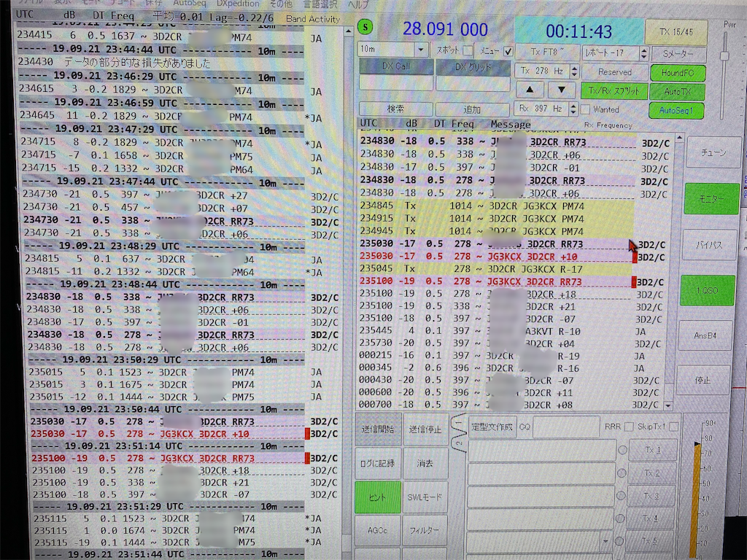Click the 送信開始 enable Tx button
The width and height of the screenshot is (747, 560).
(x=378, y=429)
